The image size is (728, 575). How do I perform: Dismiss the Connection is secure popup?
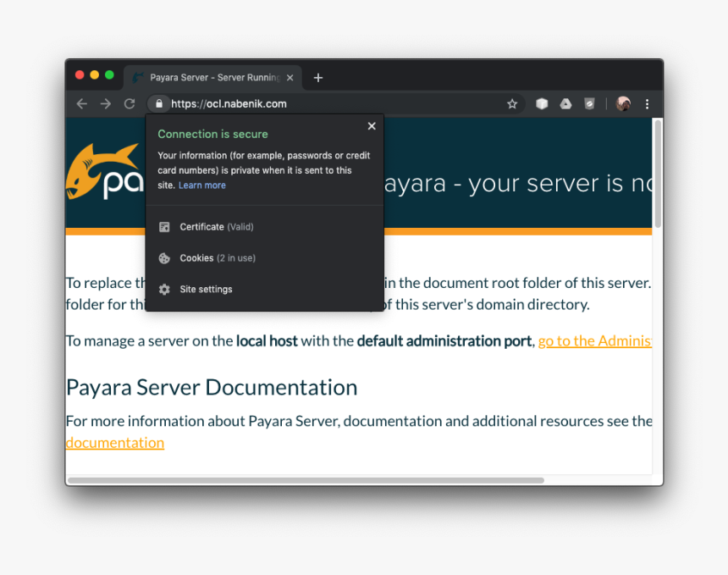(371, 125)
